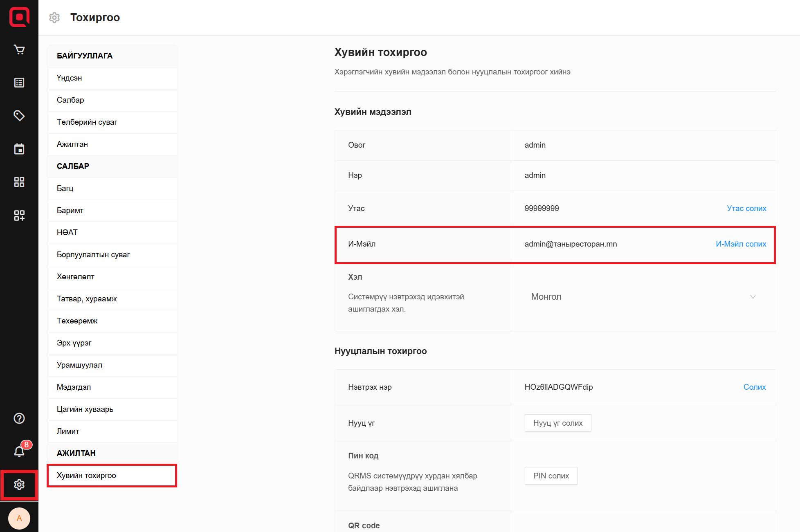Screen dimensions: 800x532
Task: Click the settings gear in sidebar
Action: (x=19, y=485)
